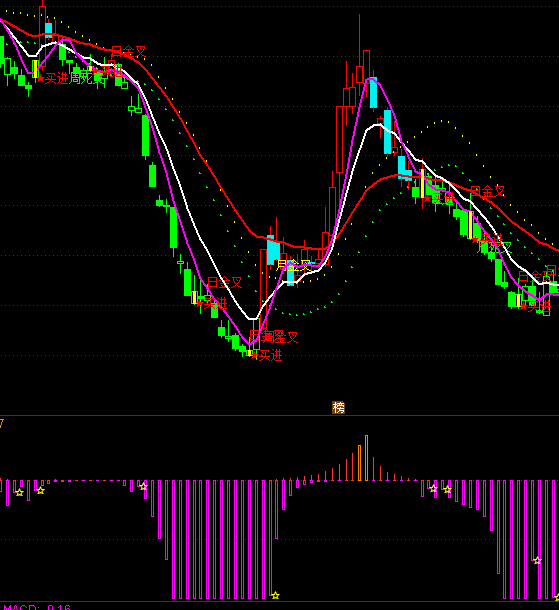The width and height of the screenshot is (559, 610).
Task: Click the MACD value label at bottom left
Action: click(x=37, y=607)
